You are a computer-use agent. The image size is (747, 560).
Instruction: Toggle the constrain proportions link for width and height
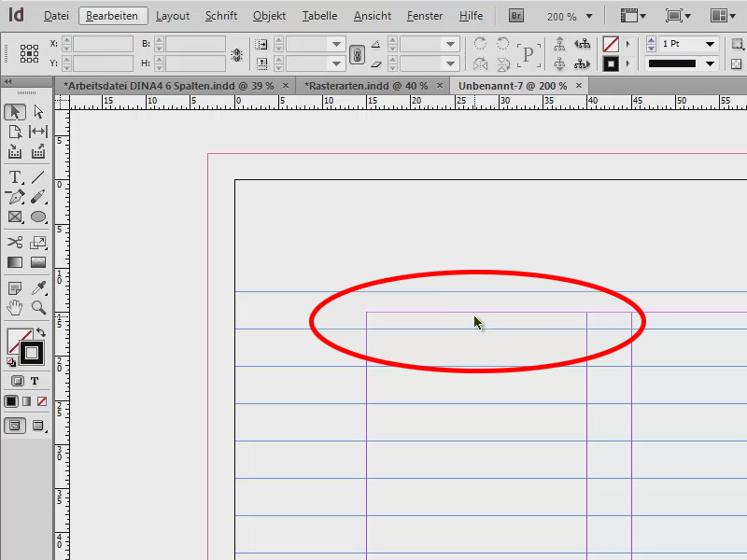[357, 54]
